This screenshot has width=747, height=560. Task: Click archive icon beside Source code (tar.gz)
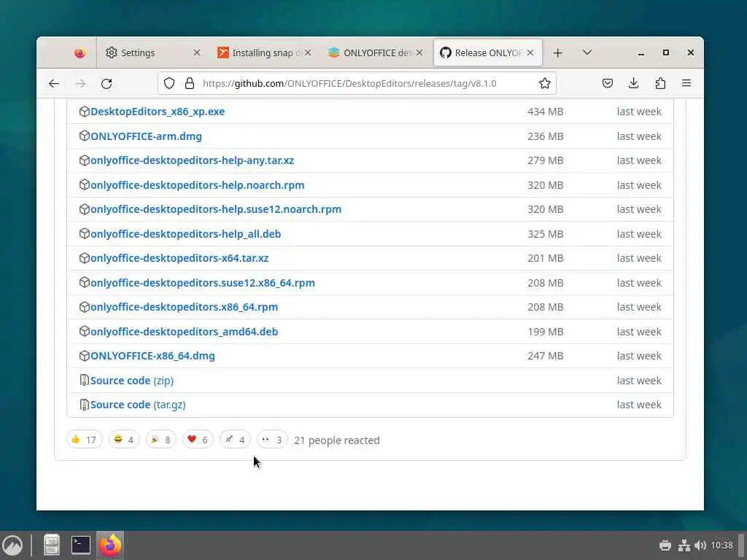pyautogui.click(x=85, y=405)
